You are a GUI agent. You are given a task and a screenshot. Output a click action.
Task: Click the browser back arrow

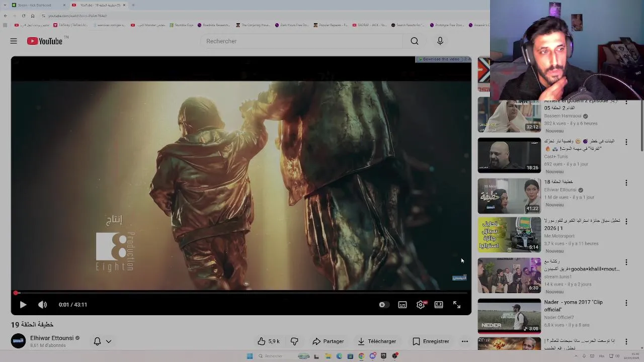(5, 16)
